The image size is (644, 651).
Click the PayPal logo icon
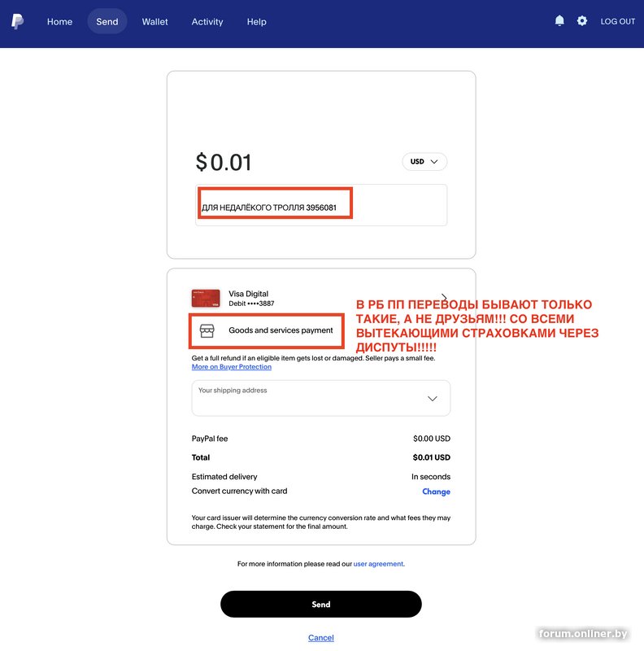[x=17, y=21]
